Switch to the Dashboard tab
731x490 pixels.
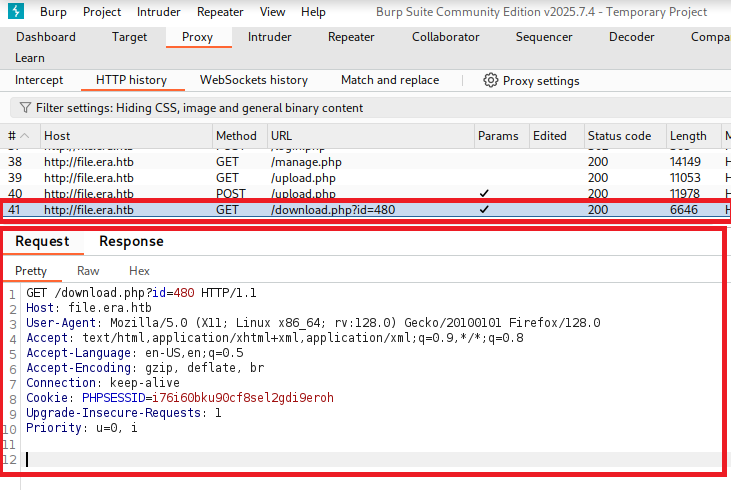point(45,37)
